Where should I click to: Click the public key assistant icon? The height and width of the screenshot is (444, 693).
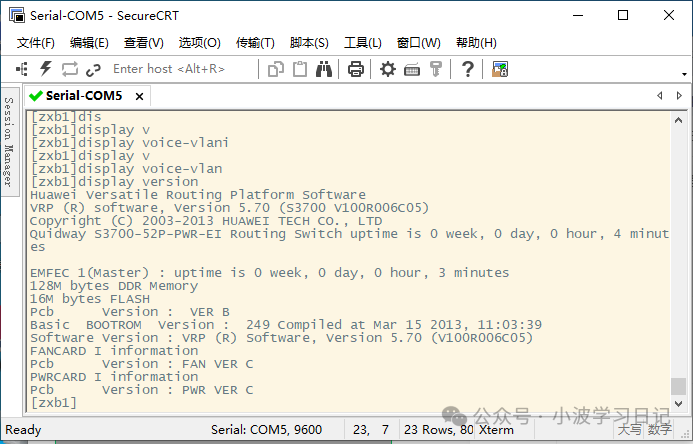point(436,69)
